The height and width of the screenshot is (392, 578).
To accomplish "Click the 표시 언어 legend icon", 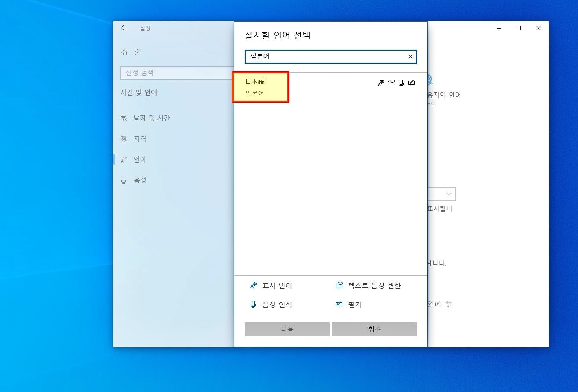I will [254, 286].
